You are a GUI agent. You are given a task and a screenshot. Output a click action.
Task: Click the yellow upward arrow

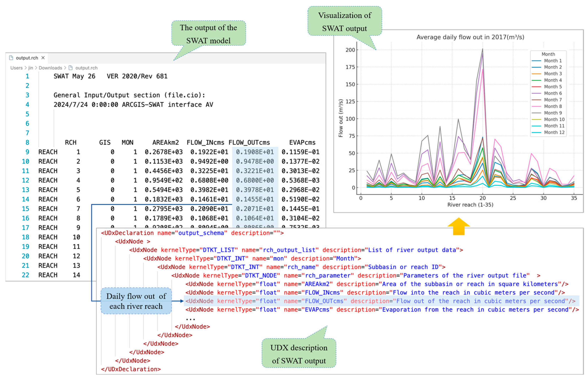pos(458,226)
